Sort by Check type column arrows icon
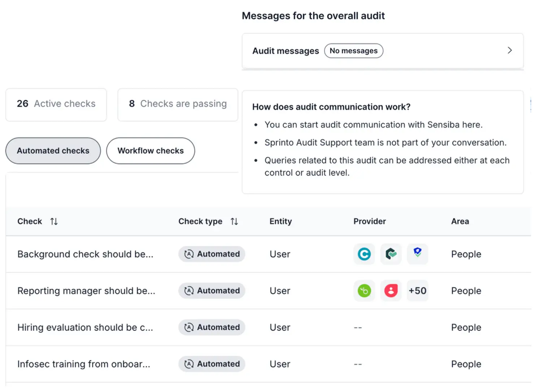This screenshot has width=542, height=392. (x=234, y=221)
